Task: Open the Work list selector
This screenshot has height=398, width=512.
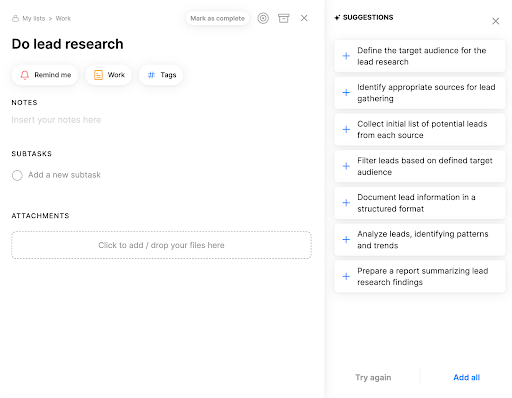Action: (108, 75)
